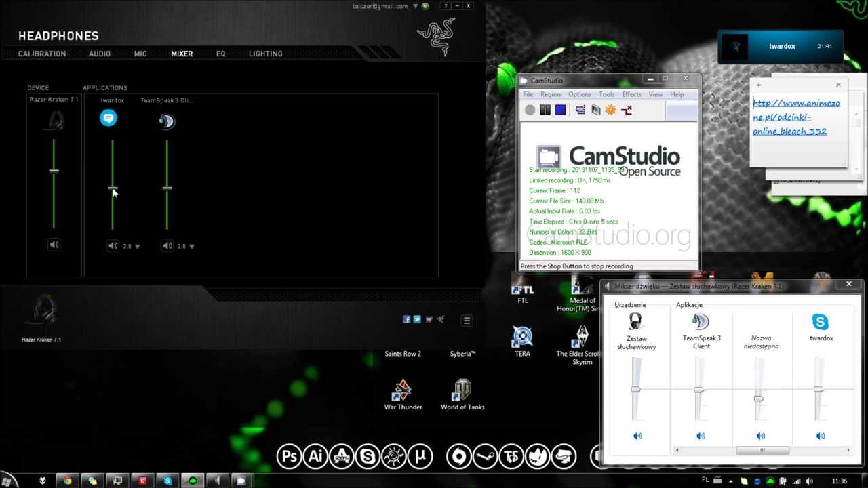The image size is (868, 488).
Task: Launch Illustrator from the Ai dock icon
Action: click(315, 456)
